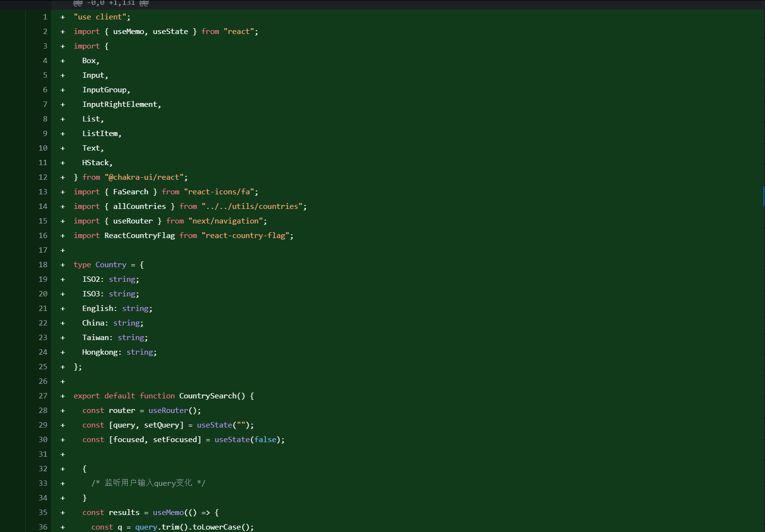
Task: Click the "../../utils/countries" path string
Action: [x=252, y=206]
